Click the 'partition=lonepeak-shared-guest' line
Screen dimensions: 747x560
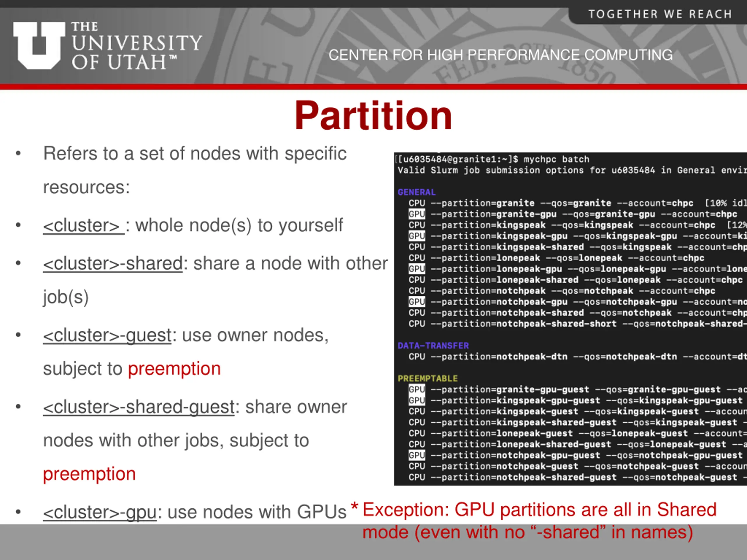click(x=577, y=444)
